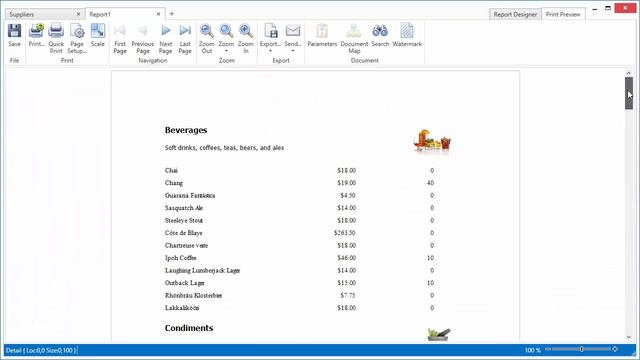The height and width of the screenshot is (360, 640).
Task: Click the Outback Lager product name
Action: pyautogui.click(x=184, y=283)
